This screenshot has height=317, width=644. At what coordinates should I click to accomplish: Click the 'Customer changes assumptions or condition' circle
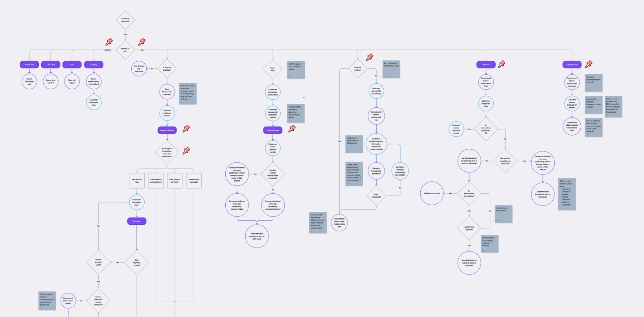click(400, 171)
